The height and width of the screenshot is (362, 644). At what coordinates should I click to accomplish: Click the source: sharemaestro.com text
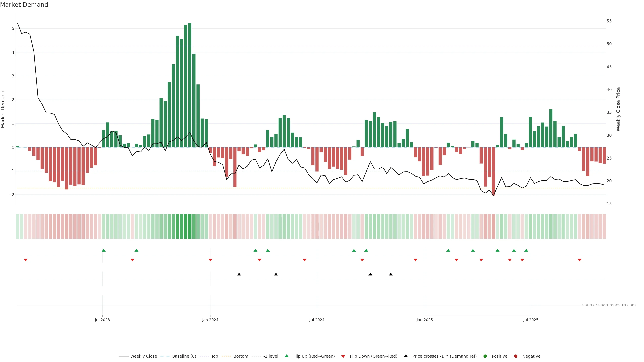pyautogui.click(x=609, y=305)
